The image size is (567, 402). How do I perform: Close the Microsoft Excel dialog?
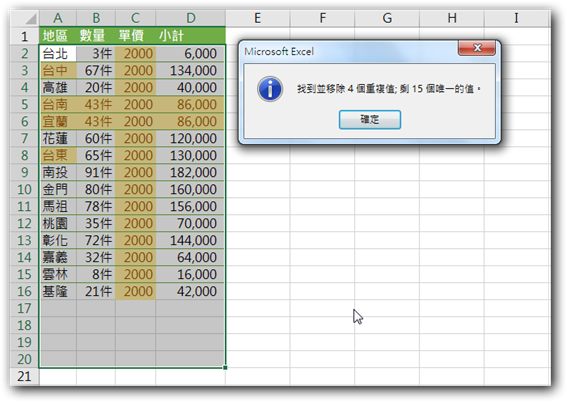[x=477, y=48]
